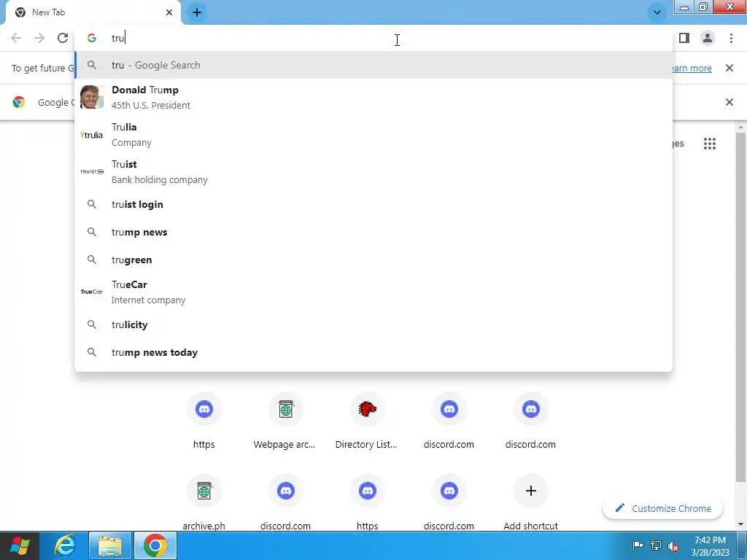The height and width of the screenshot is (560, 747).
Task: Open the 'https' shortcut in first row
Action: (204, 421)
